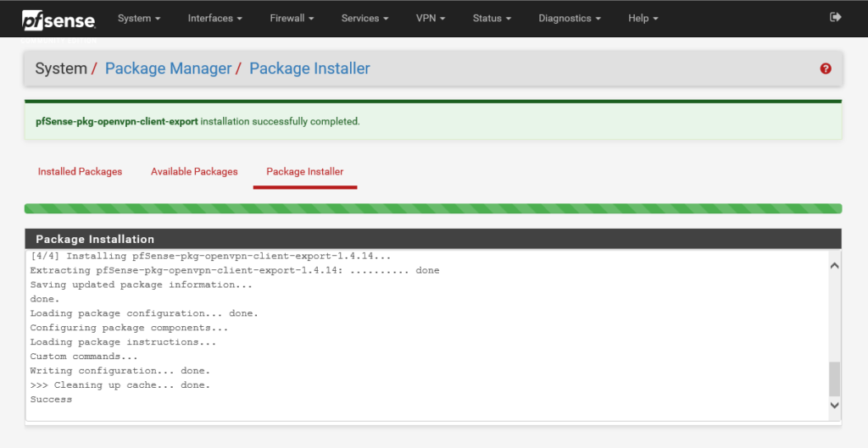
Task: Click the log scrollbar up arrow
Action: point(835,266)
